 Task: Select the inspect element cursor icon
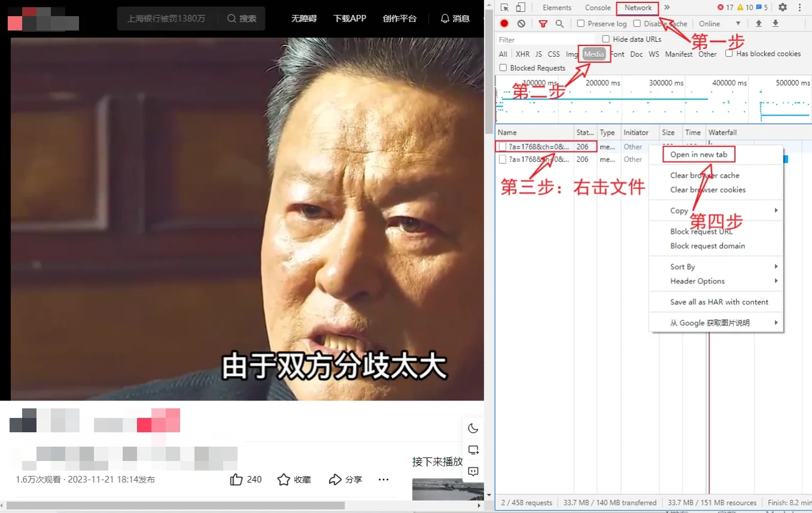(x=504, y=7)
